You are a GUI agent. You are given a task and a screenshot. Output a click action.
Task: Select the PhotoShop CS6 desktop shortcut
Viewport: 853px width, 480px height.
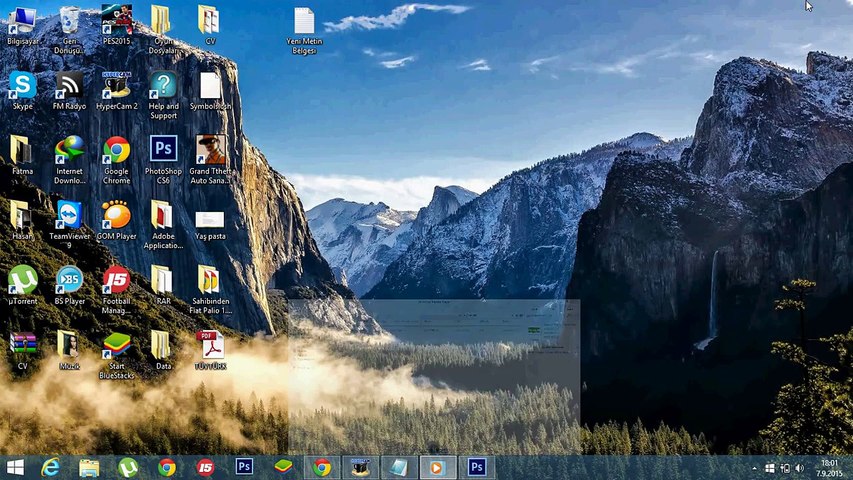(163, 159)
